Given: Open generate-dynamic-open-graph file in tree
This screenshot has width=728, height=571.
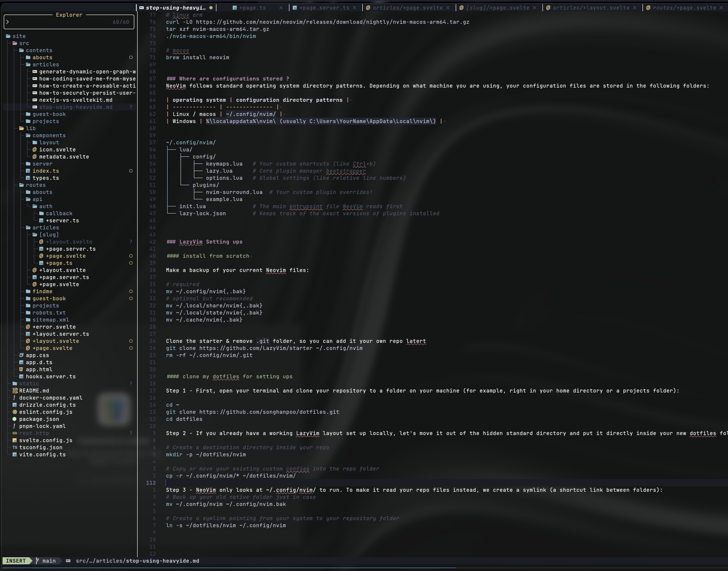Looking at the screenshot, I should point(88,72).
